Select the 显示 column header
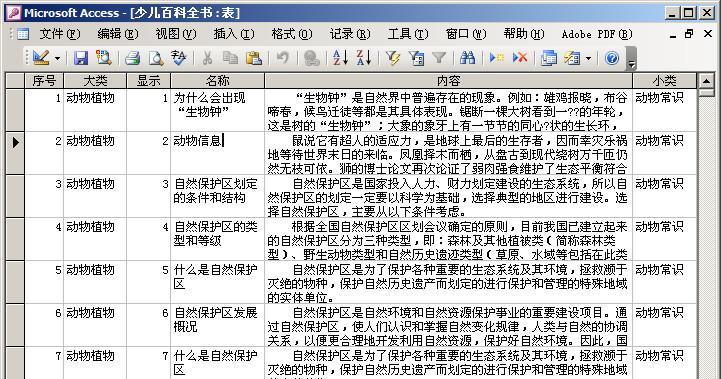Image resolution: width=721 pixels, height=379 pixels. (149, 80)
